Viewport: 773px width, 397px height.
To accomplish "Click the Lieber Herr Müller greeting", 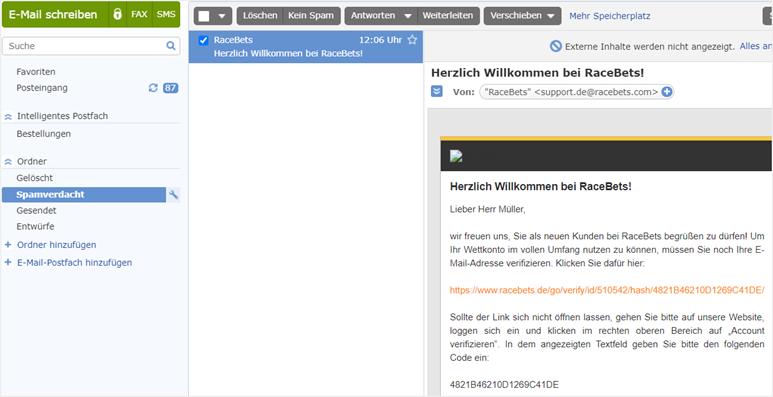I will [x=488, y=209].
